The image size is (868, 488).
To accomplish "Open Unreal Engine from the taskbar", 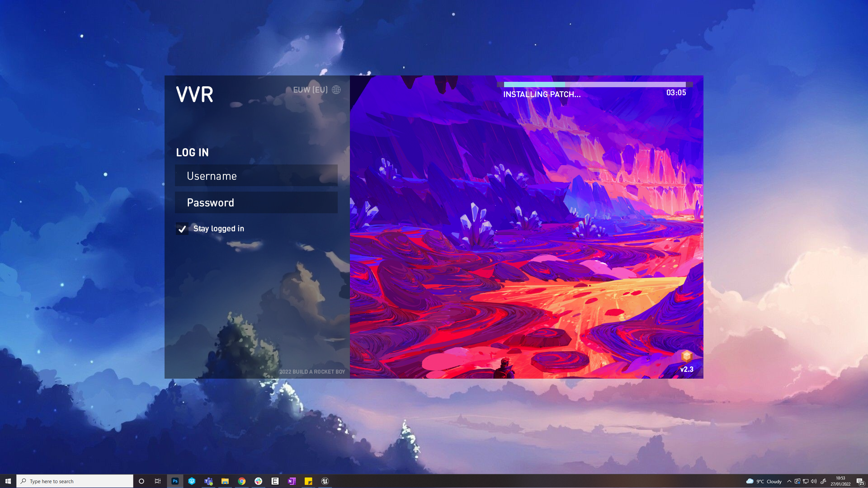I will coord(325,481).
